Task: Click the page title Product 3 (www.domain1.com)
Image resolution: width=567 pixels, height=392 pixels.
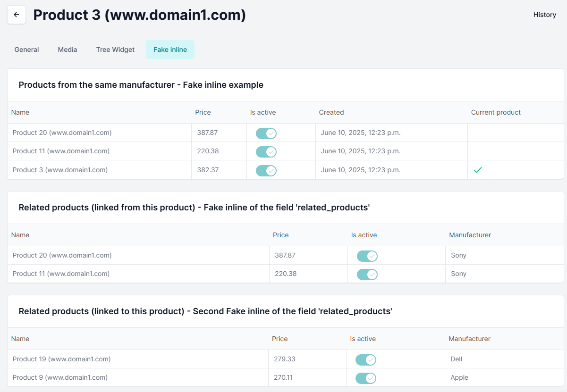Action: tap(140, 15)
